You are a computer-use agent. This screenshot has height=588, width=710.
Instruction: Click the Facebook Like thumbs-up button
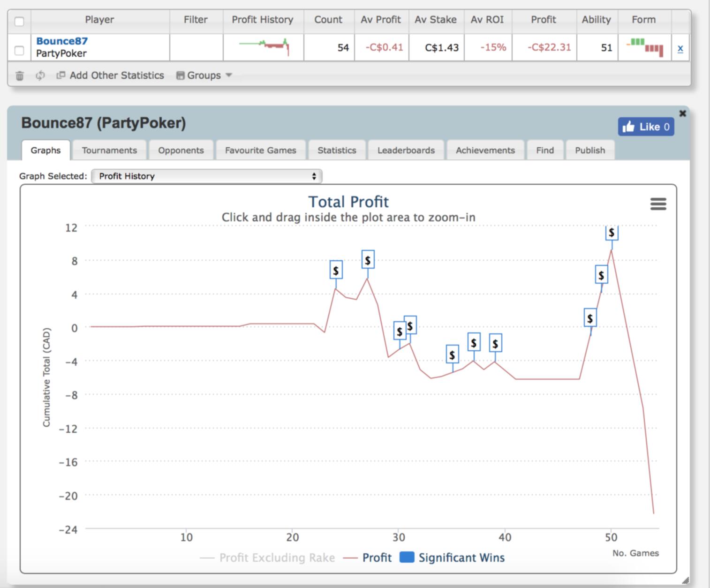645,127
